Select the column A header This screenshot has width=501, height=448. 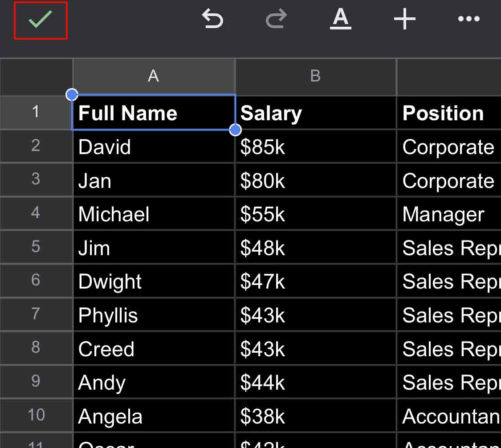pos(154,76)
